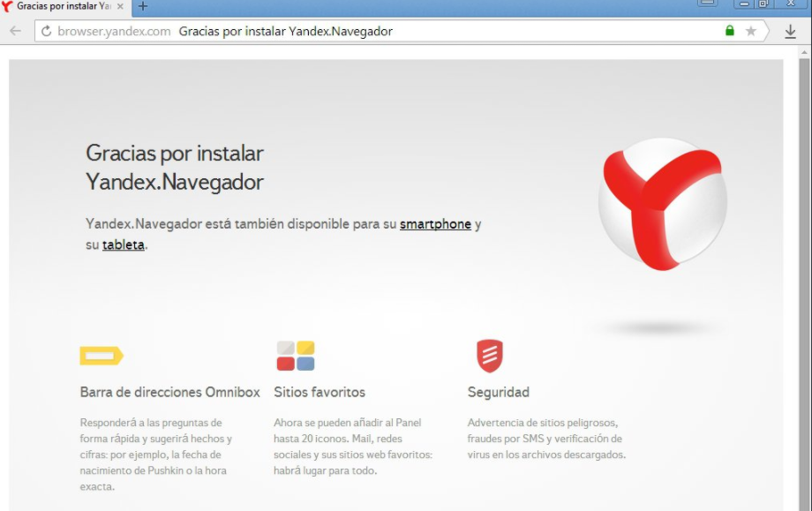Click the 'Seguridad' heading
Viewport: 812px width, 511px height.
tap(498, 392)
